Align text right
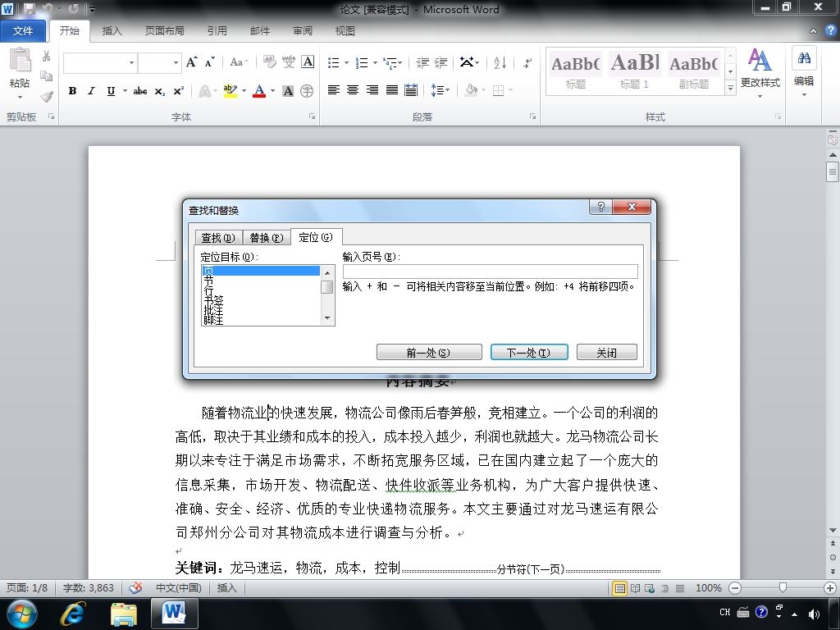Viewport: 840px width, 630px height. [x=372, y=90]
